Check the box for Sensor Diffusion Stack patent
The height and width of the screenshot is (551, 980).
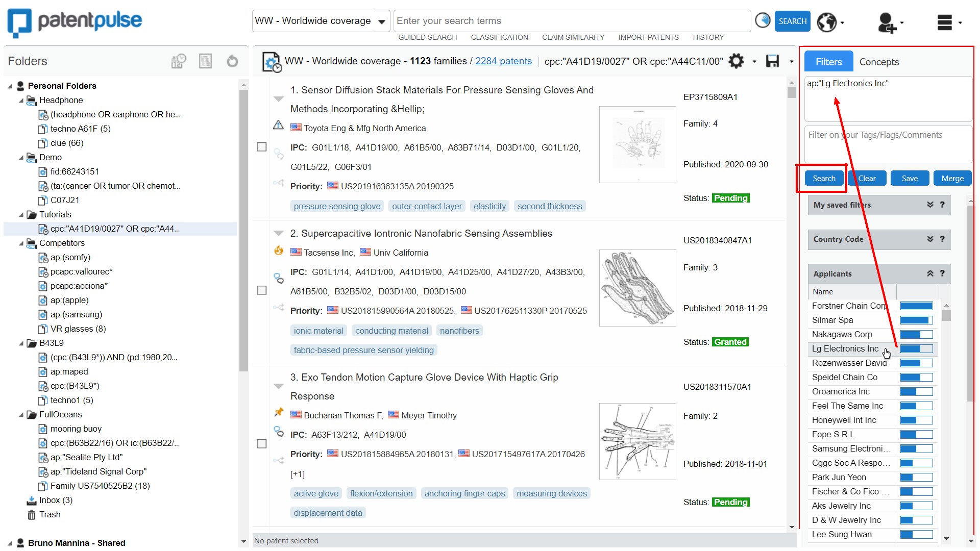coord(262,147)
